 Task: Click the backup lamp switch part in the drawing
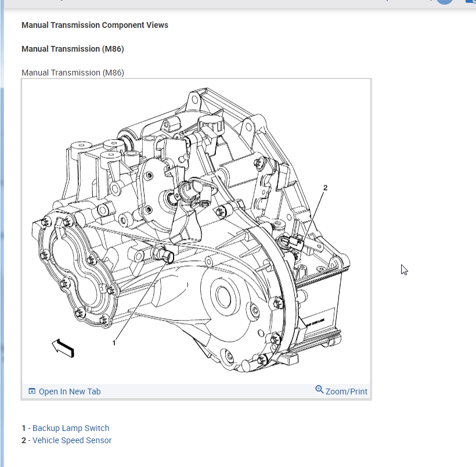click(x=164, y=254)
